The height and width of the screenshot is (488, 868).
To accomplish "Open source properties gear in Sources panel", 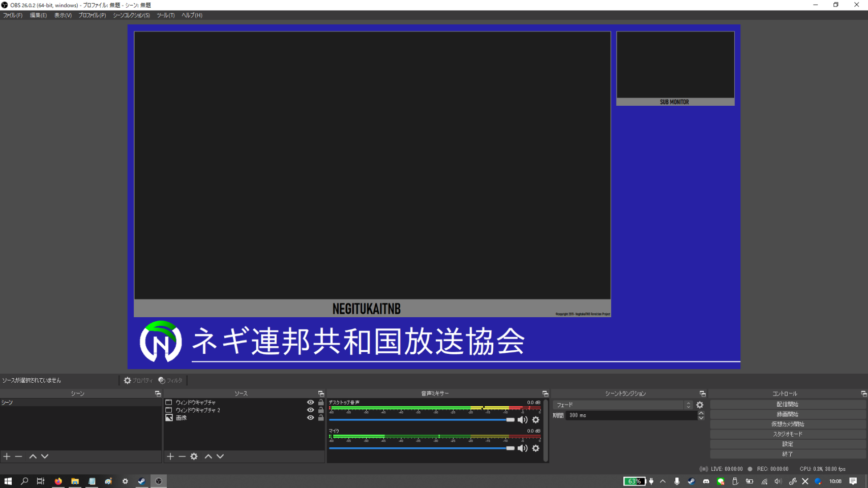I will (x=194, y=456).
